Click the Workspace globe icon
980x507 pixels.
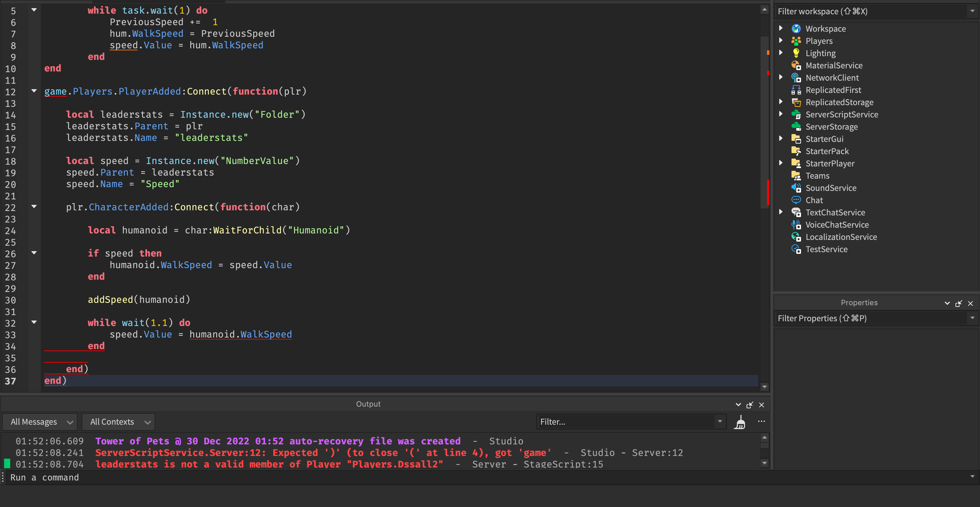coord(796,29)
